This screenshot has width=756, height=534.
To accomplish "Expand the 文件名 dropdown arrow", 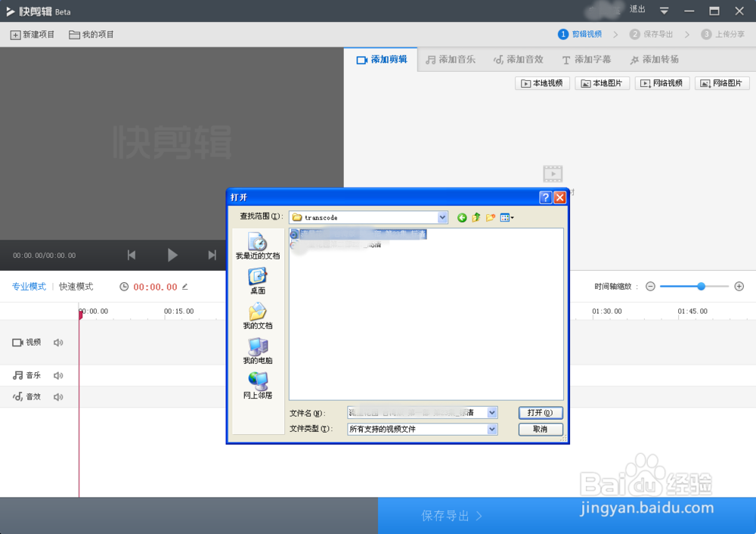I will (x=492, y=412).
